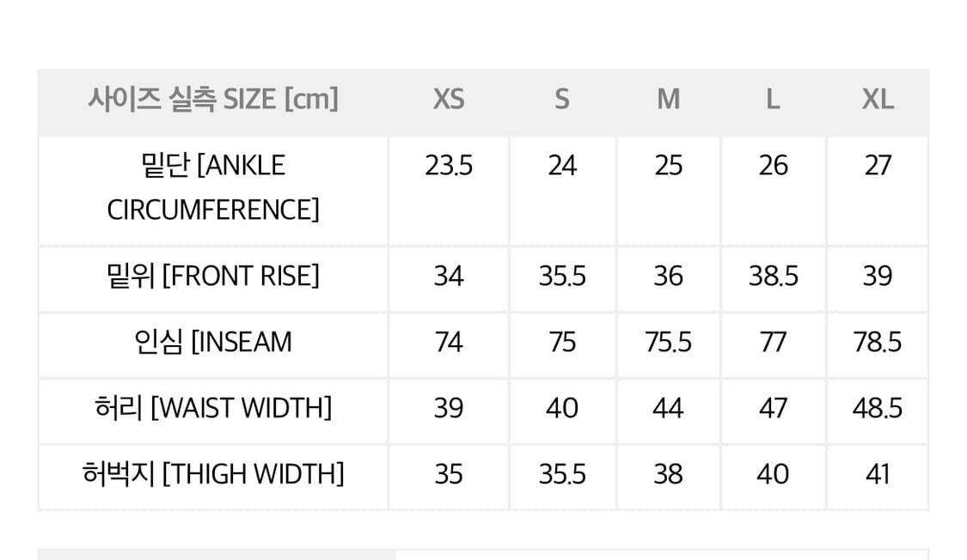Click waist width value 44 for M
967x560 pixels.
coord(668,407)
